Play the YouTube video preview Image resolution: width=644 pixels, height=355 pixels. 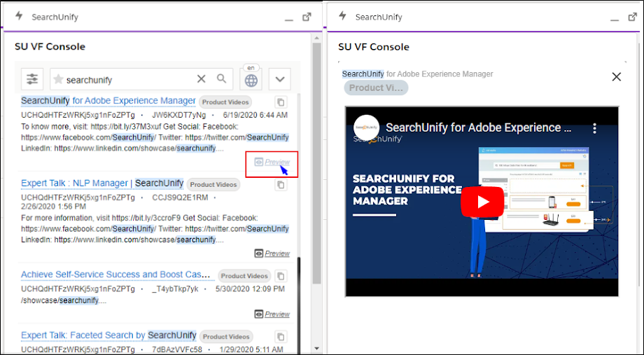[x=482, y=202]
